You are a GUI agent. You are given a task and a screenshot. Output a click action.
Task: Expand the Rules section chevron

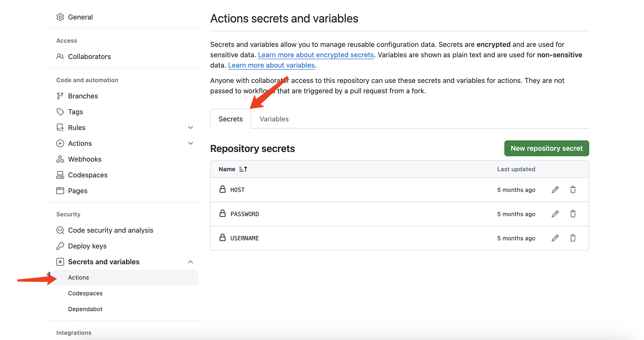[190, 128]
